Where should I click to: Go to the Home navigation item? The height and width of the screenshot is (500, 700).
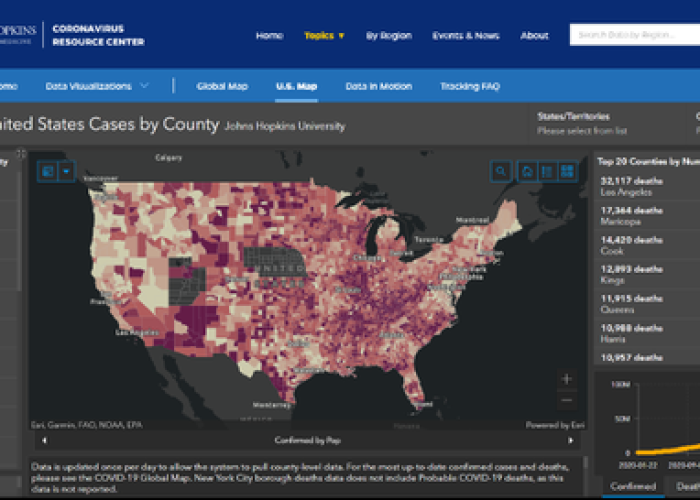[x=270, y=36]
